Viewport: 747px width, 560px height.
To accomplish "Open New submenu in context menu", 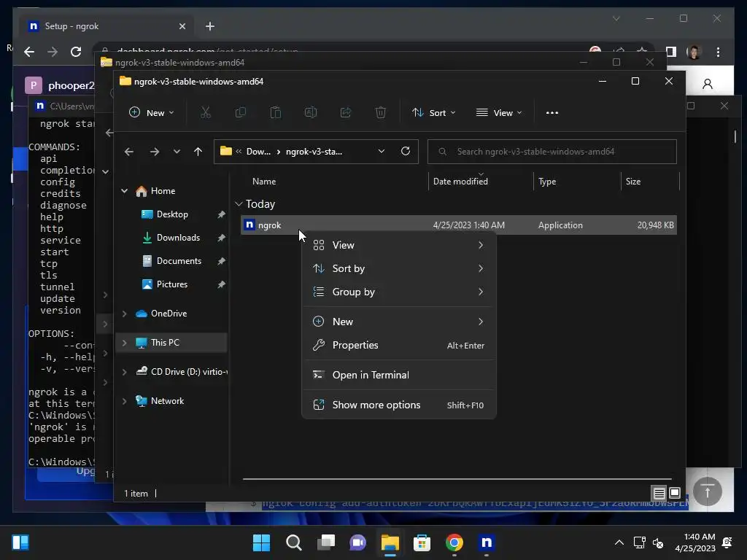I will [x=399, y=322].
